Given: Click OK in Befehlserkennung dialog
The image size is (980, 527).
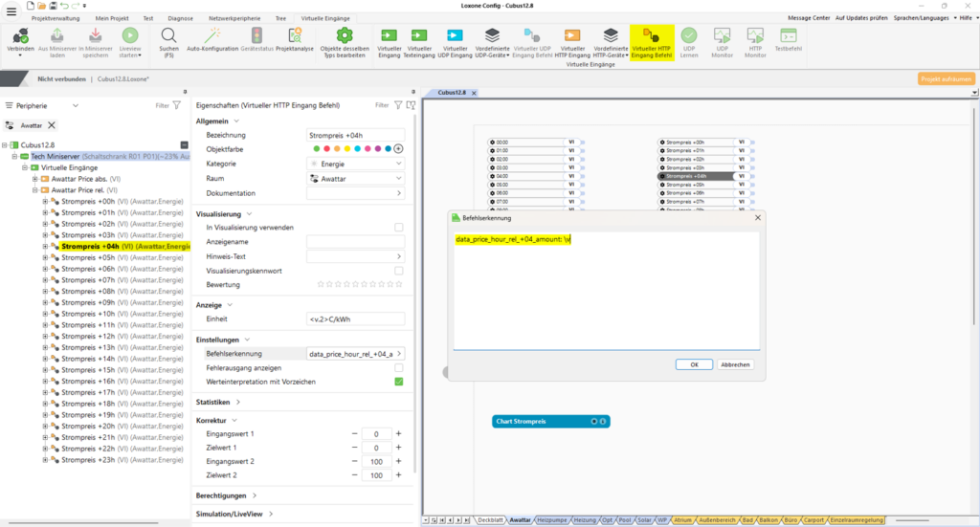Looking at the screenshot, I should click(694, 364).
